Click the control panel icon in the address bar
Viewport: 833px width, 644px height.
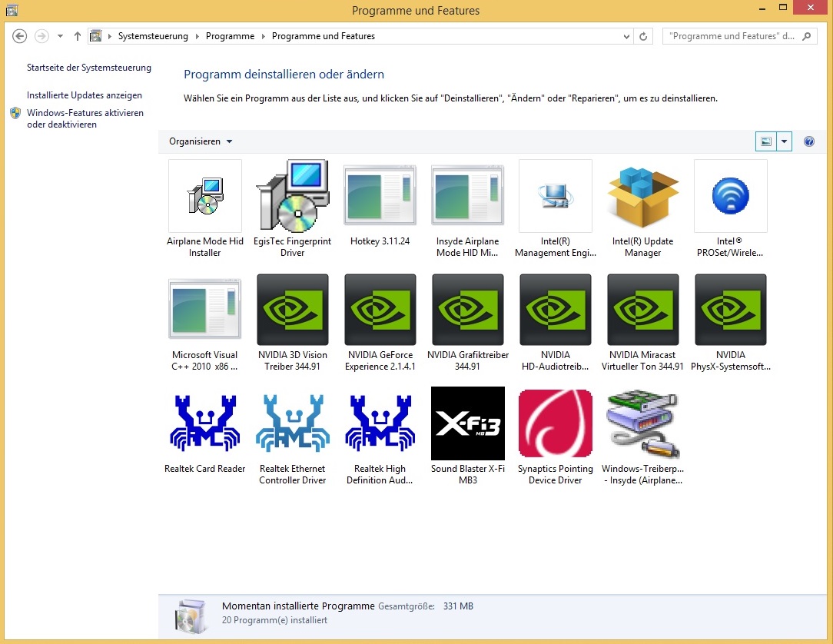point(95,36)
